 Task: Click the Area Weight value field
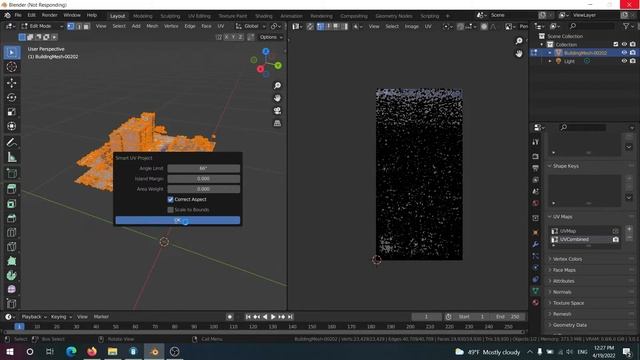coord(204,189)
